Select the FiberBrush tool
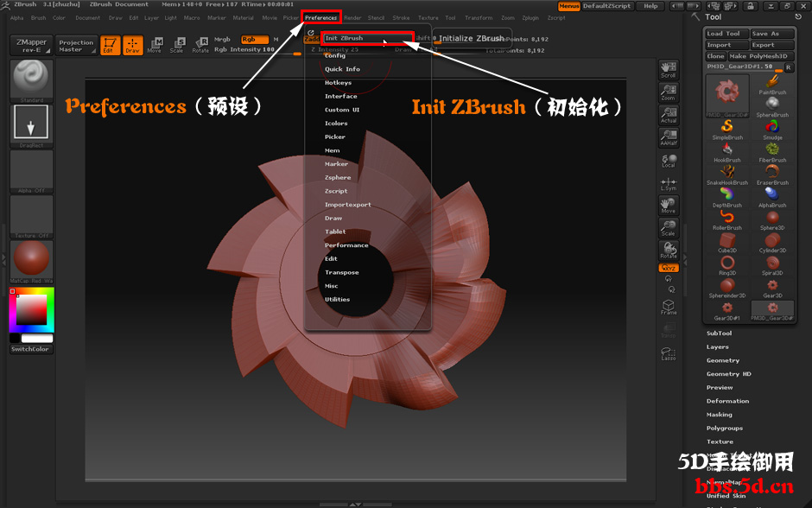The height and width of the screenshot is (508, 812). click(772, 152)
